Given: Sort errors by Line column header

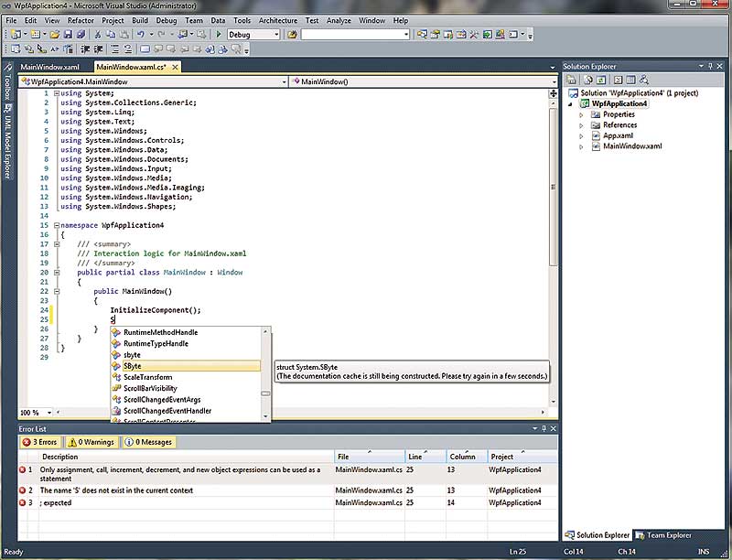Looking at the screenshot, I should click(425, 457).
